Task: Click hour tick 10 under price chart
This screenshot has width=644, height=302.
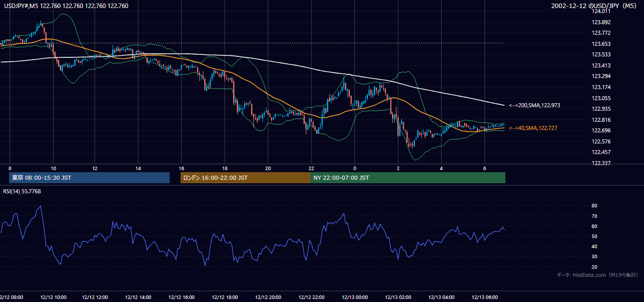Action: coord(53,168)
